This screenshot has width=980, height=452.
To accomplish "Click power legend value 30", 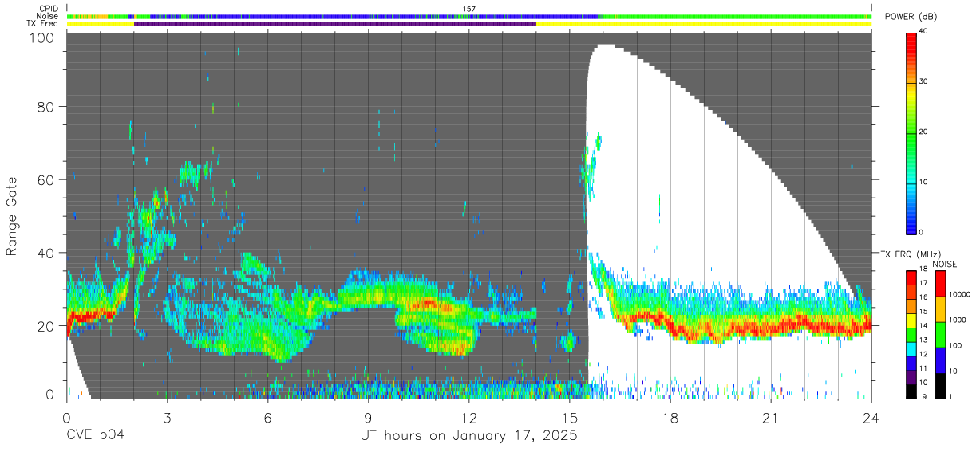I will (923, 82).
